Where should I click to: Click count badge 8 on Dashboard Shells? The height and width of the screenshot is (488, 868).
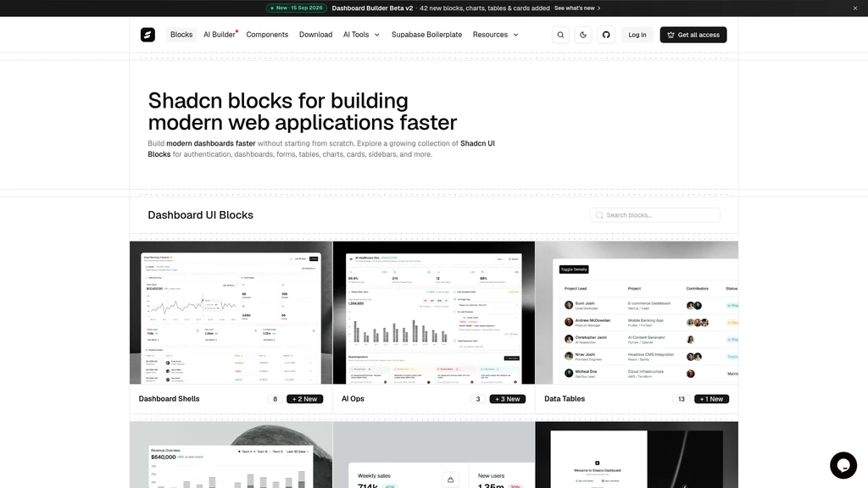275,399
